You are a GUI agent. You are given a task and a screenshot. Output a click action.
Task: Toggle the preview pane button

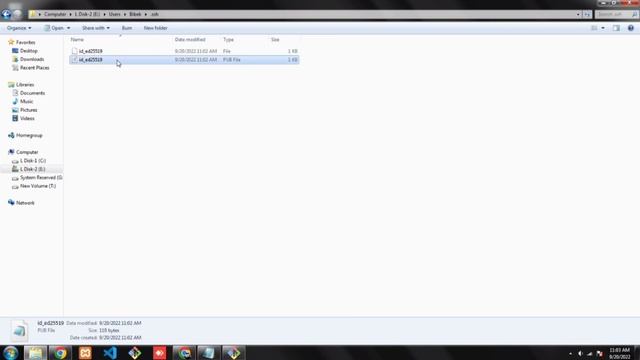click(x=616, y=28)
